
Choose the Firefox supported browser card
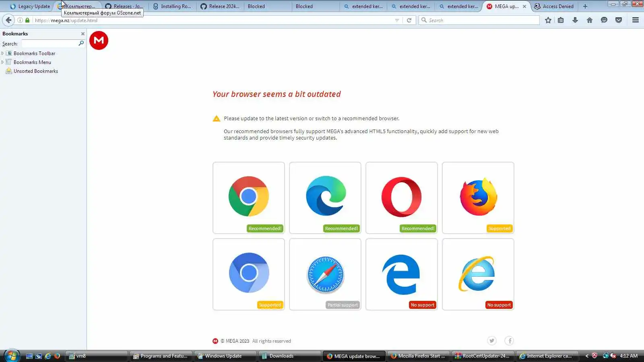pyautogui.click(x=478, y=198)
